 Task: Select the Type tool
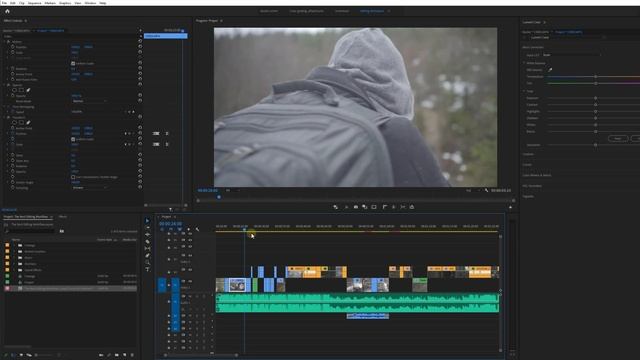click(x=147, y=269)
